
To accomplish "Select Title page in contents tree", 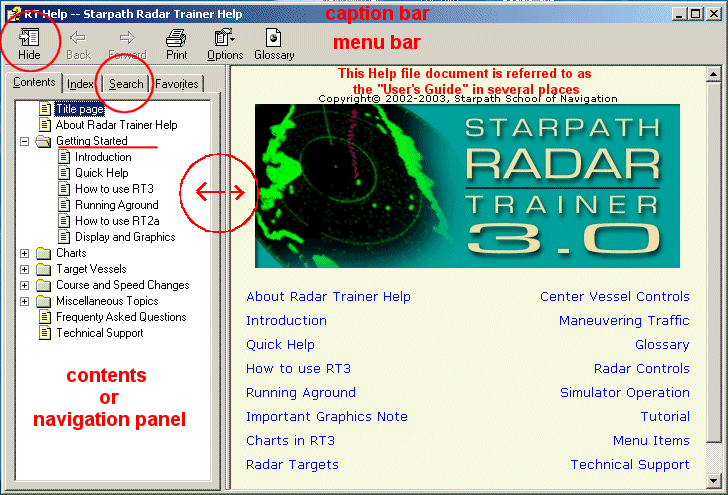I will coord(80,109).
